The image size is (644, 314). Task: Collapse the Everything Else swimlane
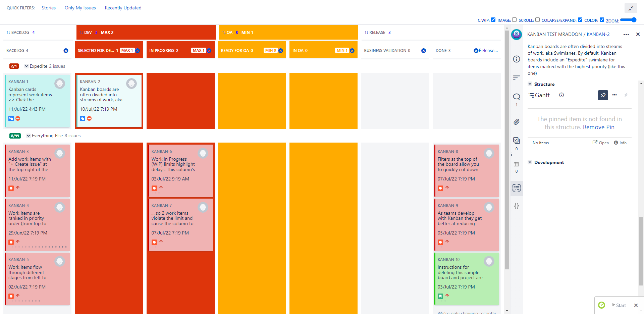(x=29, y=136)
